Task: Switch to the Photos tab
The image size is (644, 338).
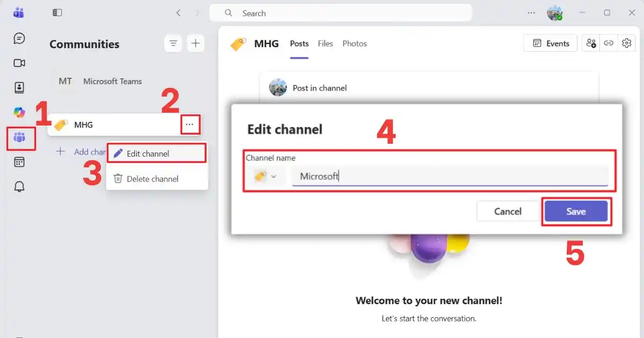Action: 355,43
